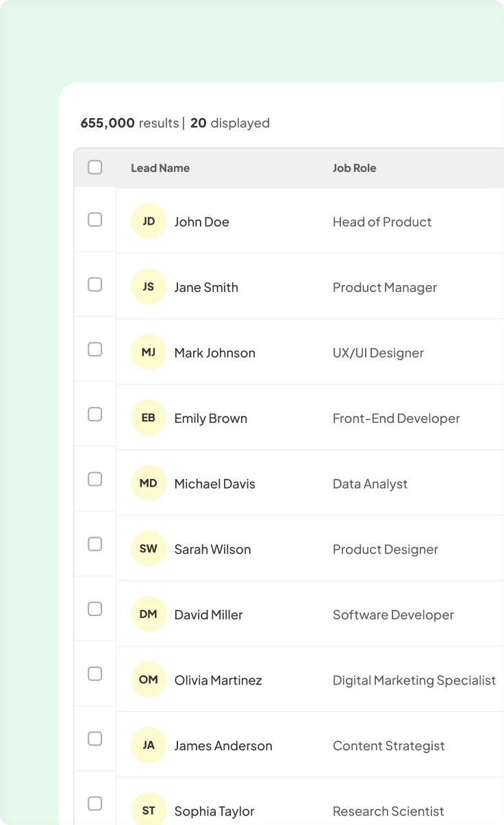
Task: Open the DM avatar circle
Action: click(149, 615)
